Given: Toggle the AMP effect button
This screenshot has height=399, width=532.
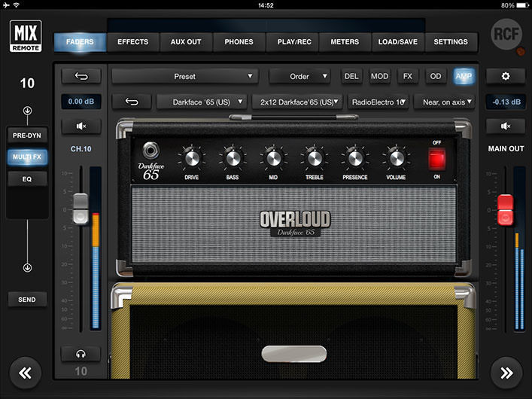Looking at the screenshot, I should [464, 76].
